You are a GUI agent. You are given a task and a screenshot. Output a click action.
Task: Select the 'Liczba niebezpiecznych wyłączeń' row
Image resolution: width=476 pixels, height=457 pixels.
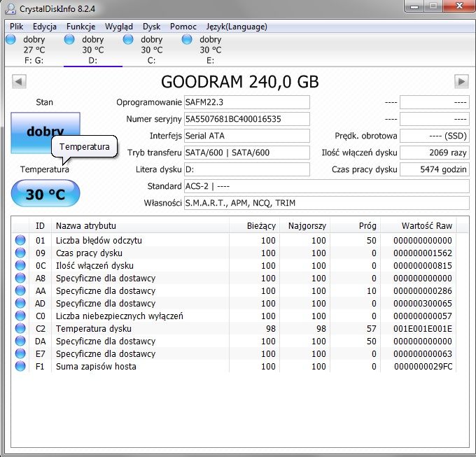[x=234, y=316]
